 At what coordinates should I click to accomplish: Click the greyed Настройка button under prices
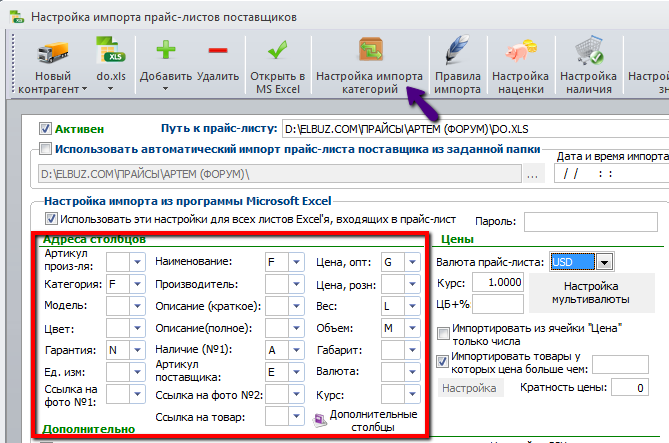[469, 388]
